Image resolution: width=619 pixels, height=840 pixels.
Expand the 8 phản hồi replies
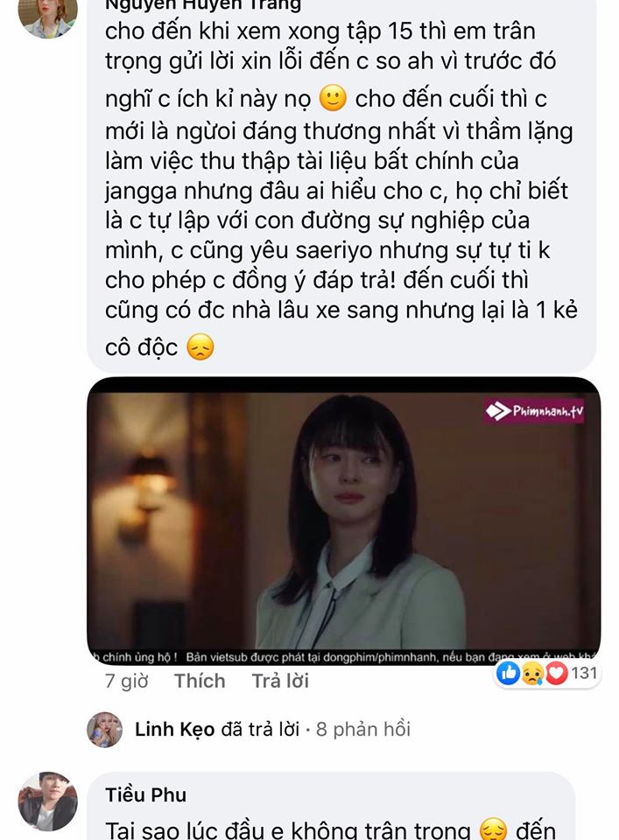(x=363, y=729)
